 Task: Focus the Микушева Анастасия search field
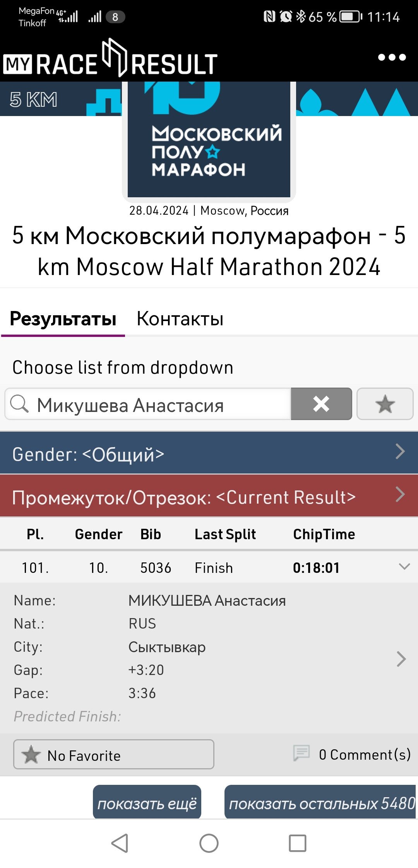click(x=148, y=404)
